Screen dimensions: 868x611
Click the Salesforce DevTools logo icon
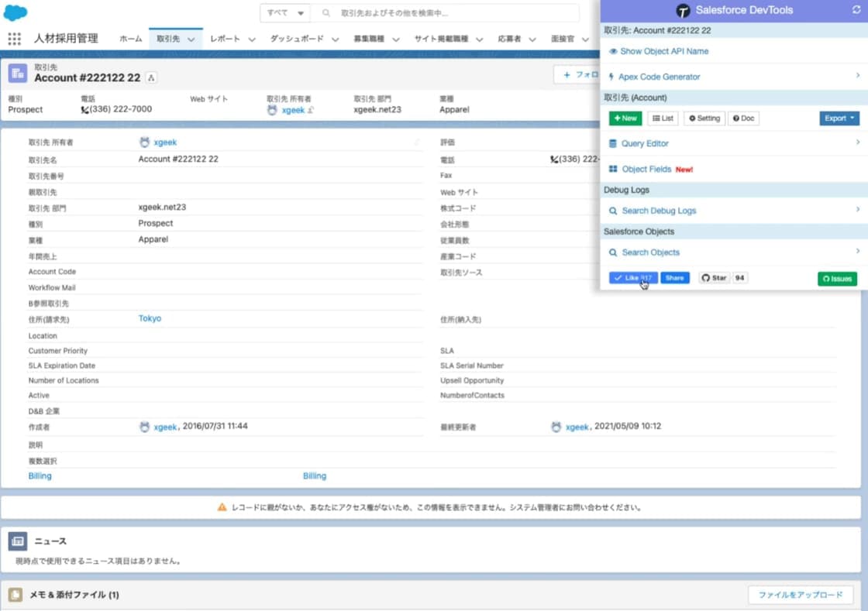683,11
